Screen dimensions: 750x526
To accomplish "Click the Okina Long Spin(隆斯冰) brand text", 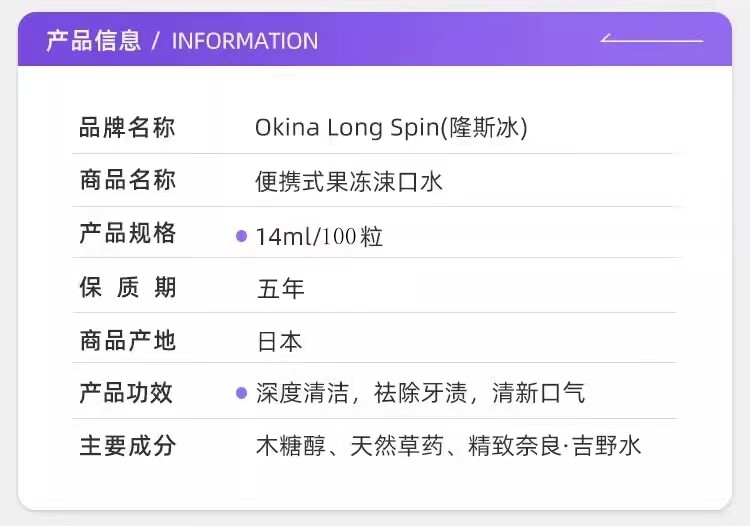I will (391, 128).
